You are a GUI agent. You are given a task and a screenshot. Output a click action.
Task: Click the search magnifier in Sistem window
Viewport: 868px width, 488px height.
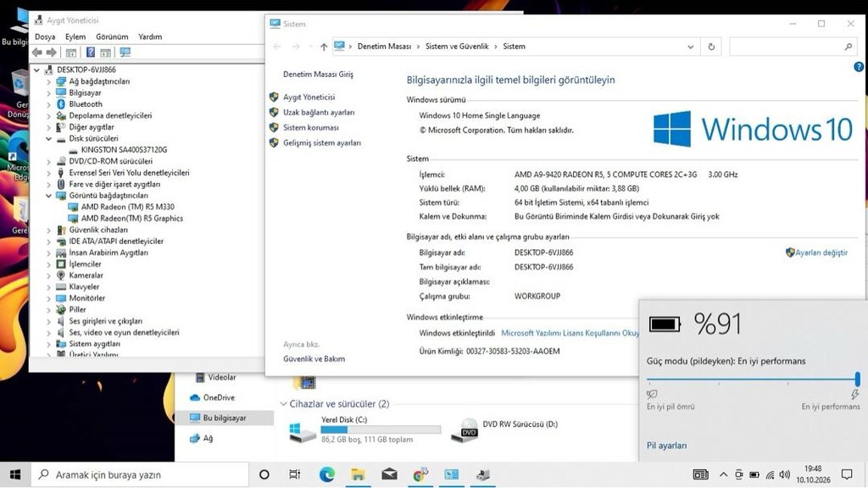848,47
